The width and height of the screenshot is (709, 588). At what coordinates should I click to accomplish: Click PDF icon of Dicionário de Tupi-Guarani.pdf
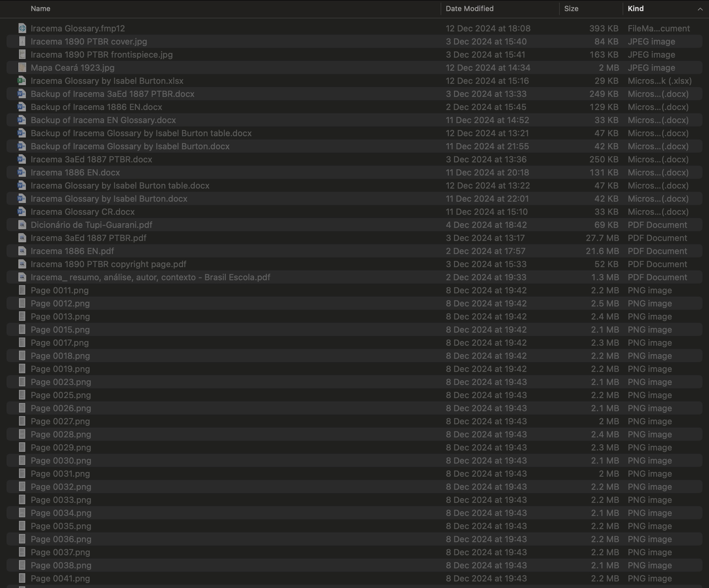coord(22,225)
